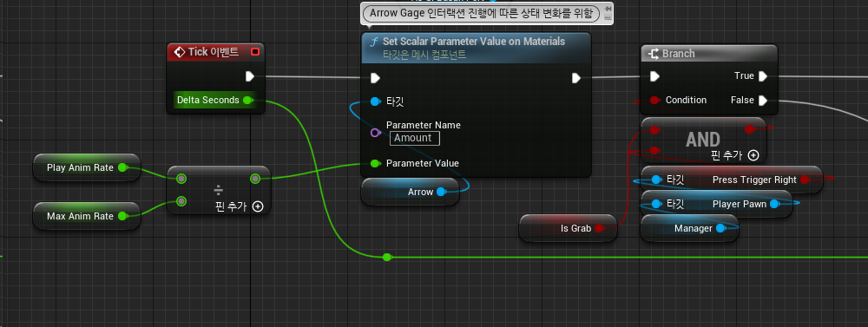
Task: Click the Delta Seconds output pin
Action: coord(247,100)
